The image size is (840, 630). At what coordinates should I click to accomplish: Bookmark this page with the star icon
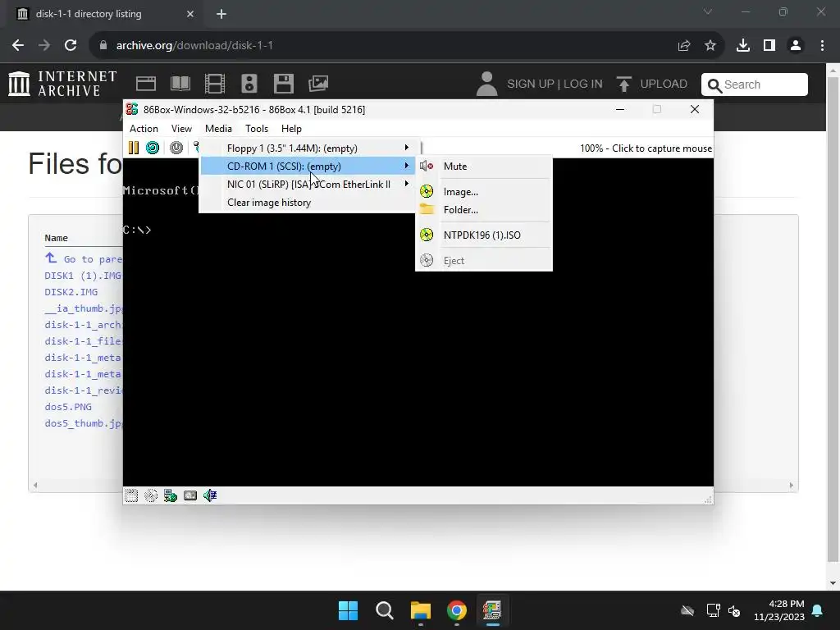tap(710, 46)
